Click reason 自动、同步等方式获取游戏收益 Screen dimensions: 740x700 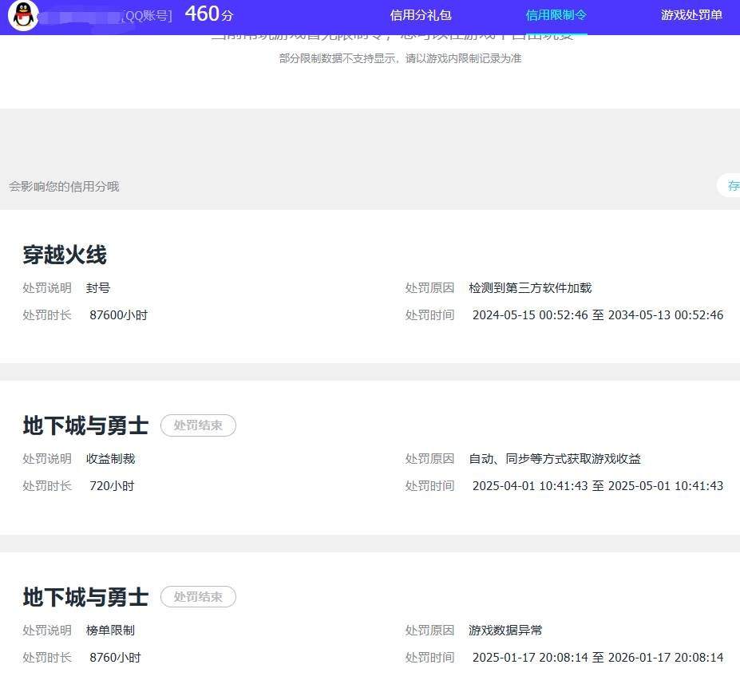pyautogui.click(x=555, y=459)
